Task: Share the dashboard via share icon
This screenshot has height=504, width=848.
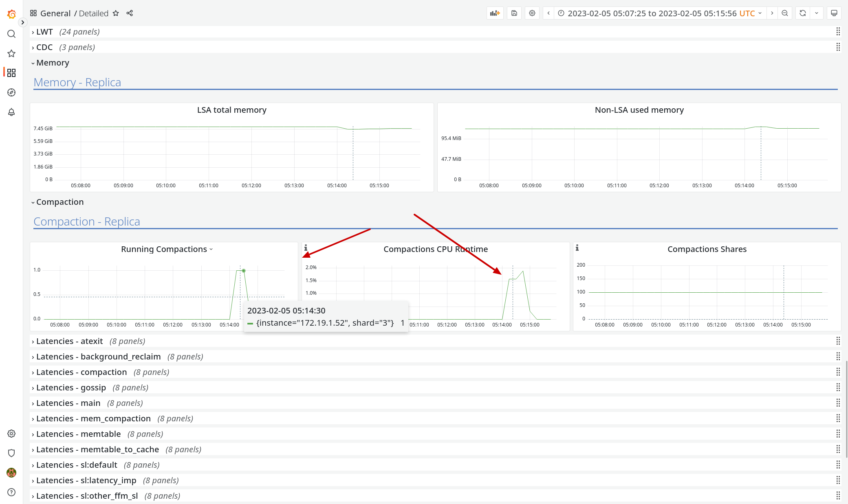Action: coord(130,13)
